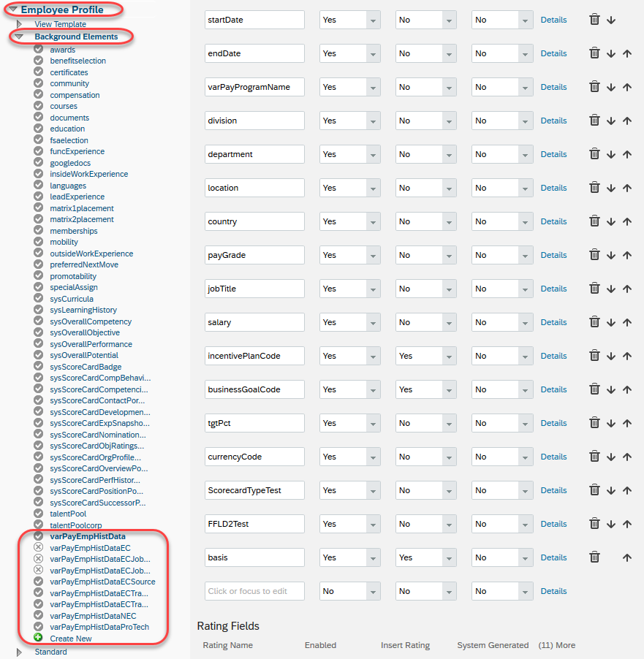The image size is (644, 659).
Task: Click status icon next to varPayEmpHistDataEC
Action: click(38, 547)
